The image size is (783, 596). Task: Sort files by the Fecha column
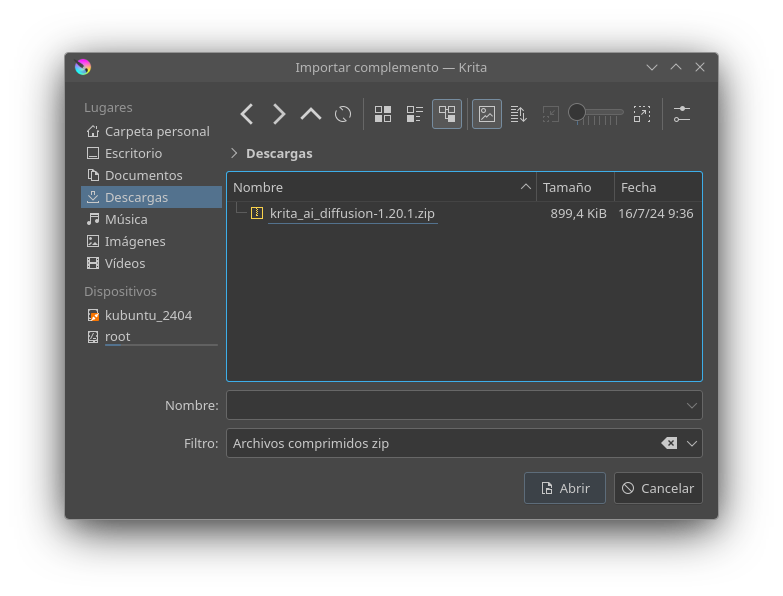[x=658, y=187]
